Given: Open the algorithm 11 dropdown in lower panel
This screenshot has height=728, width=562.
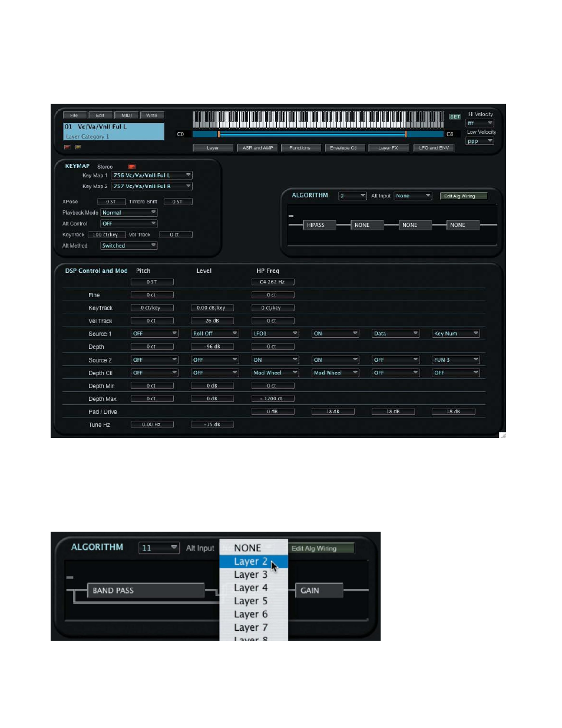Looking at the screenshot, I should tap(159, 548).
